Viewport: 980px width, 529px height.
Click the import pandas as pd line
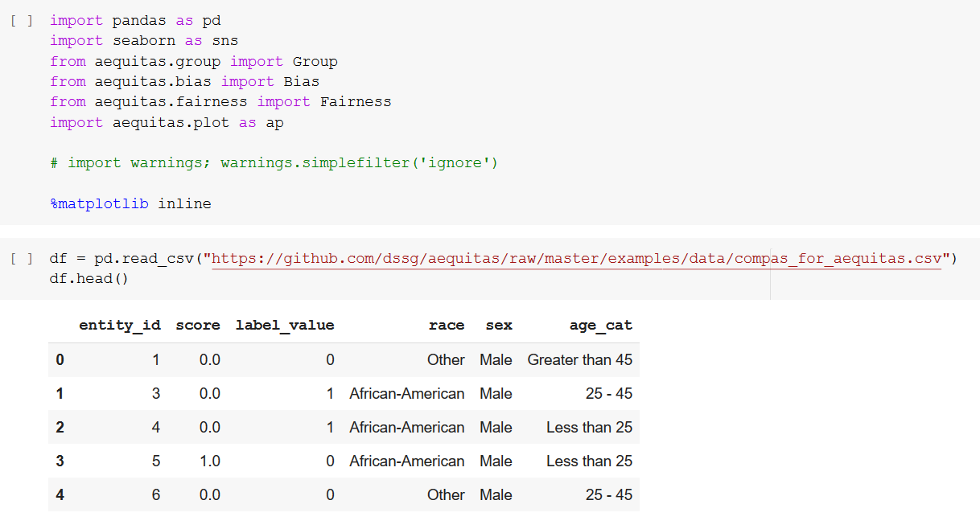pos(135,21)
